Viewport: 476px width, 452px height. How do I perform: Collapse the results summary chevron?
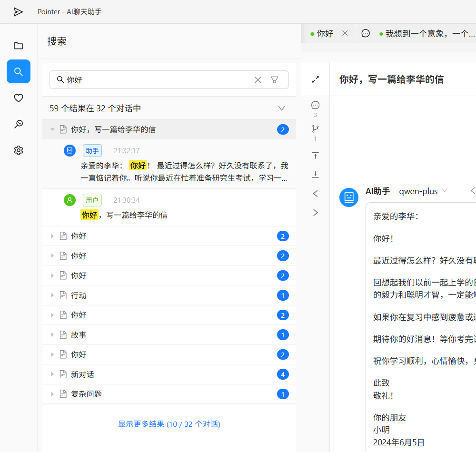point(282,108)
